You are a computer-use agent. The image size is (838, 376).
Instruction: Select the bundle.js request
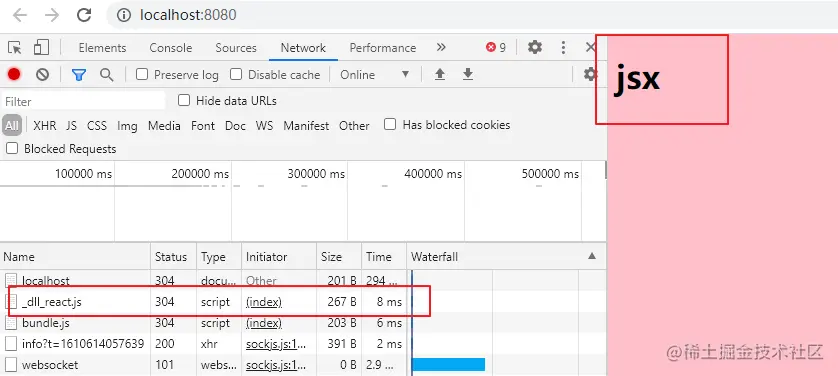(x=303, y=323)
